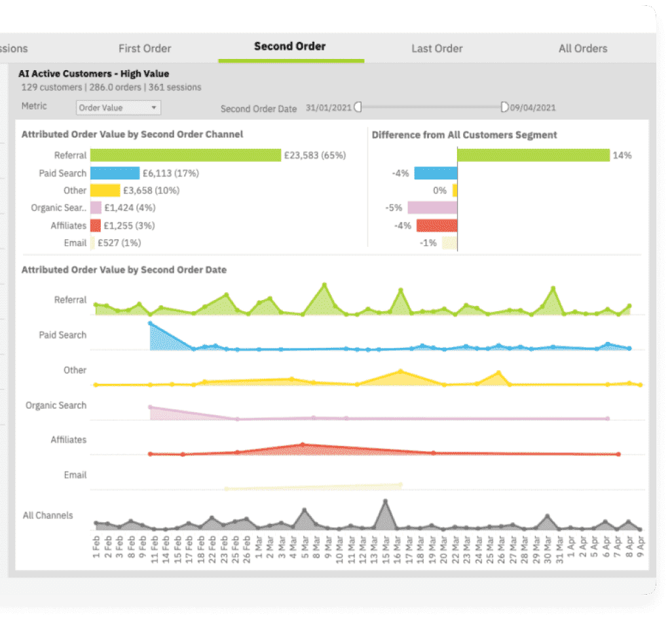Grab the left date slider handle at 31/01/2021
672x621 pixels.
(358, 107)
